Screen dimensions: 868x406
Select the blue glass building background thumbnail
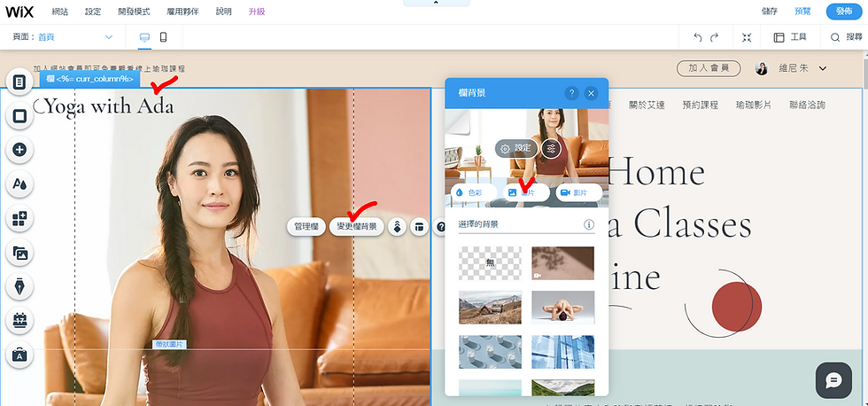pyautogui.click(x=563, y=352)
